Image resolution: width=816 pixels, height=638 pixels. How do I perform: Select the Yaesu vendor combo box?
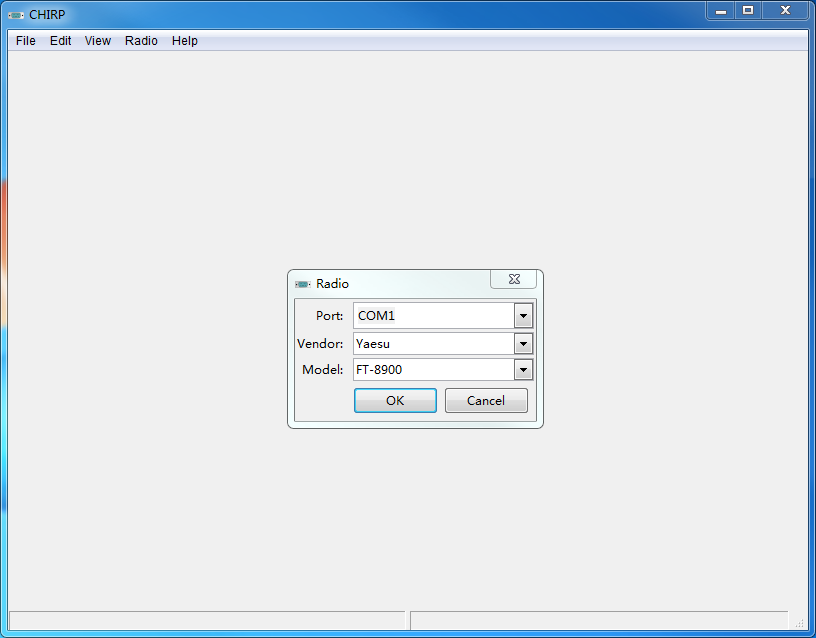point(443,344)
